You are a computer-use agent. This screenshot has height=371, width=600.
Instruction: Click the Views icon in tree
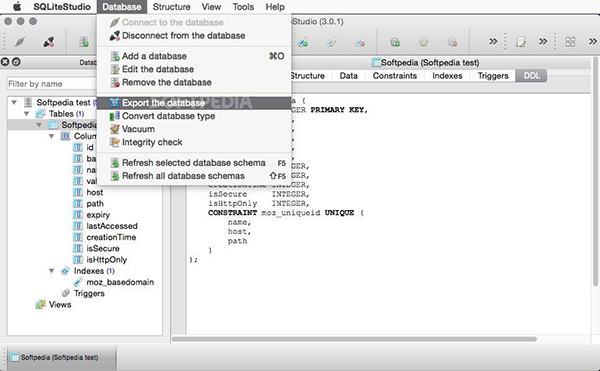40,304
